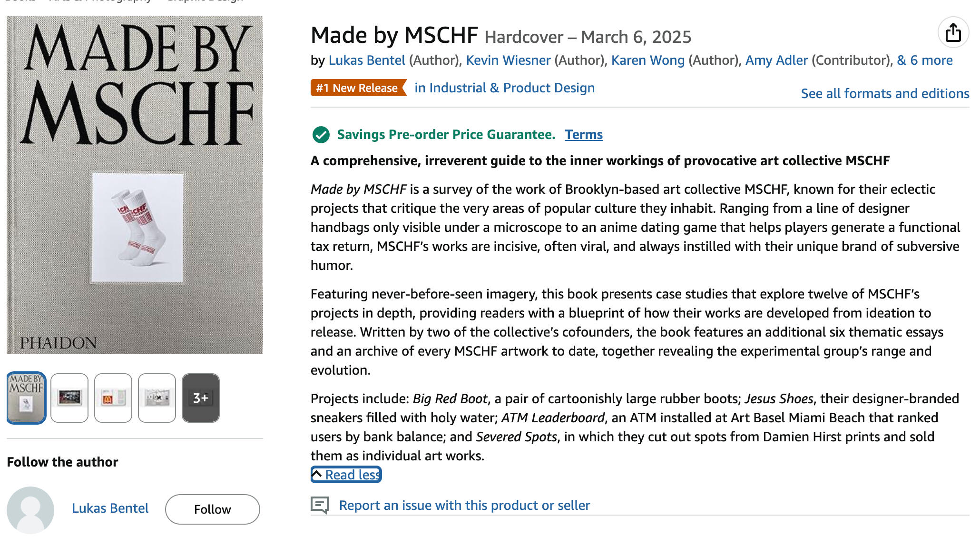The width and height of the screenshot is (980, 537).
Task: Open Amy Adler contributor link
Action: [x=776, y=60]
